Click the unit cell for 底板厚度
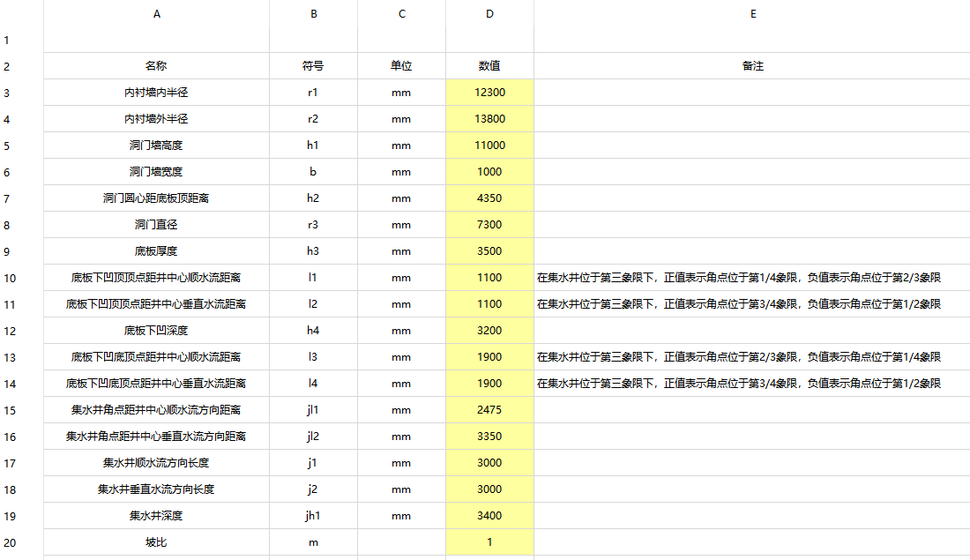Viewport: 970px width, 560px height. tap(401, 251)
